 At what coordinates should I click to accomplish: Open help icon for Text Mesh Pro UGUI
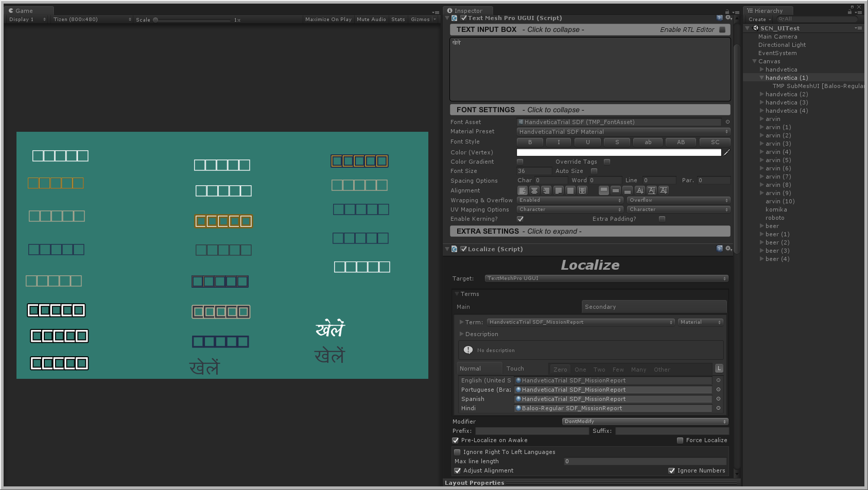coord(719,18)
